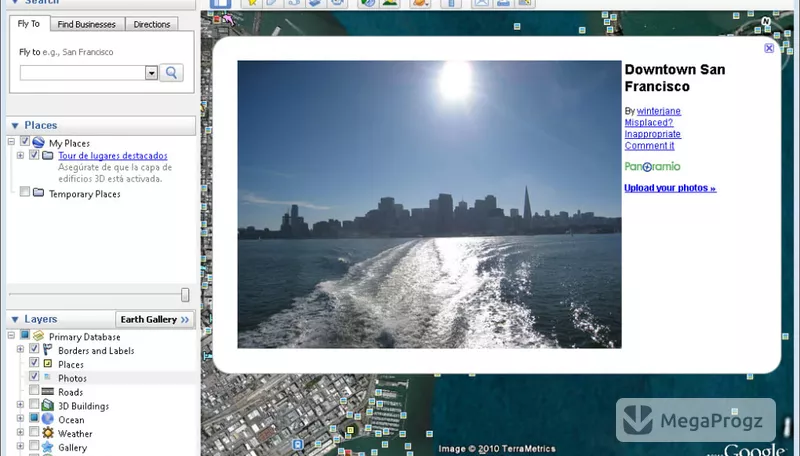Click the Photos layer small icon

(47, 377)
